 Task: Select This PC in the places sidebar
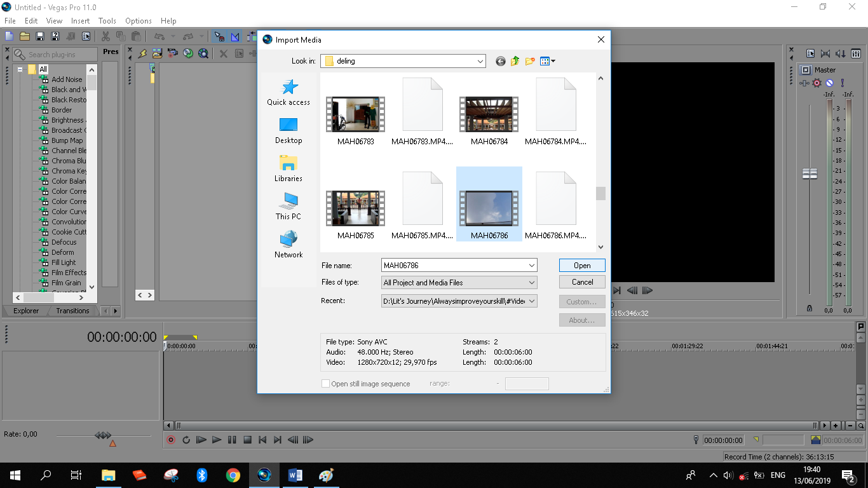288,207
